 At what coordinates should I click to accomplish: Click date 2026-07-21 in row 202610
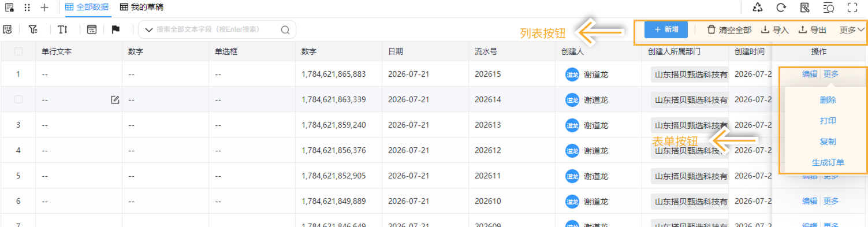point(408,201)
